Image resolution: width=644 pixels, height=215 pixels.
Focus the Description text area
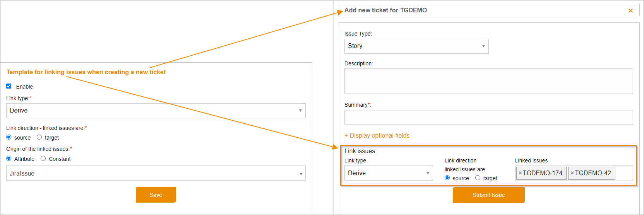(489, 81)
